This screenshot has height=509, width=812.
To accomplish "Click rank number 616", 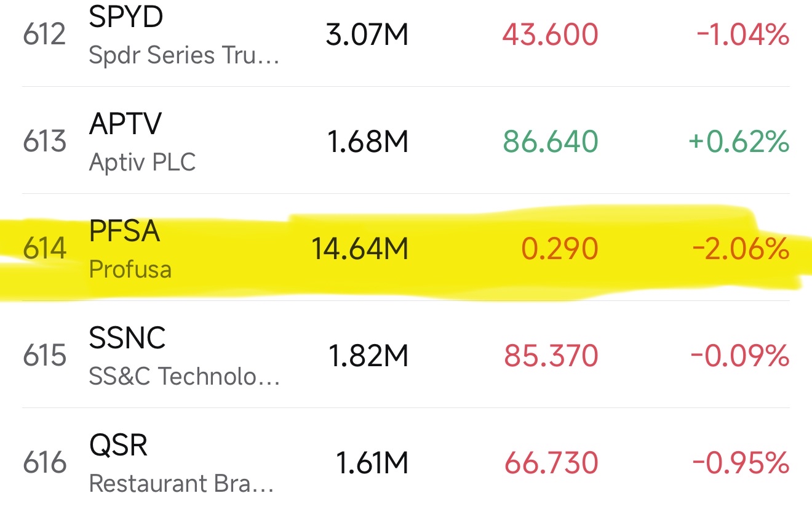I will [45, 463].
